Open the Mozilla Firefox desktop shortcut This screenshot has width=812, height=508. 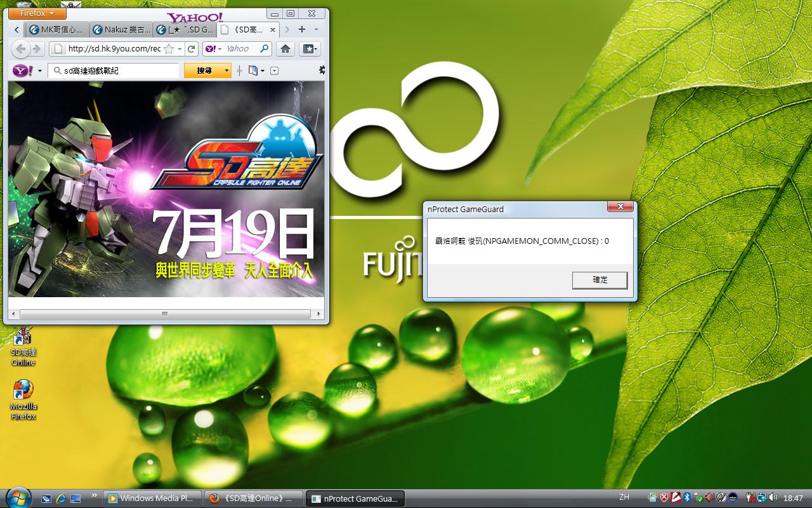click(23, 400)
